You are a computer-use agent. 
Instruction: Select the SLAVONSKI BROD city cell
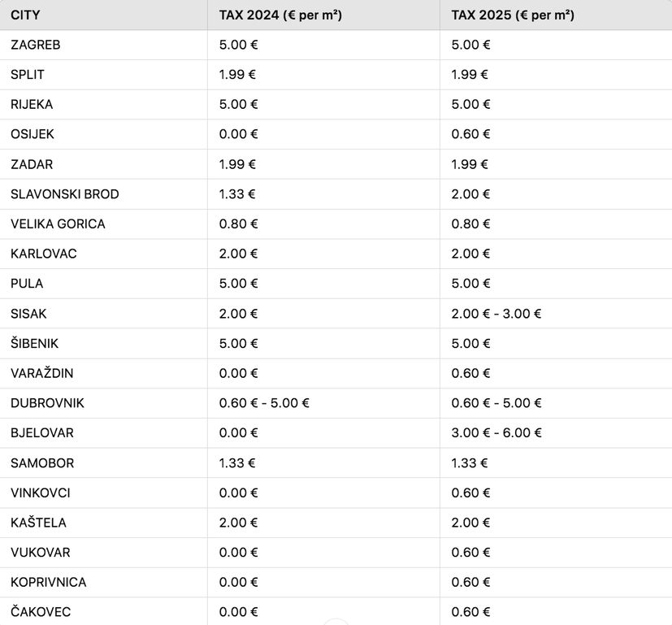(65, 194)
